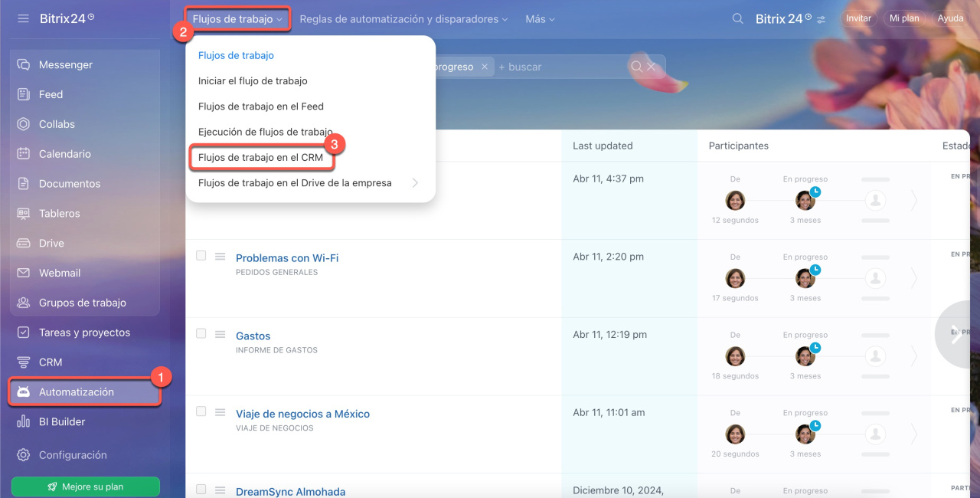
Task: Open Tareas y proyectos in the sidebar
Action: (85, 333)
